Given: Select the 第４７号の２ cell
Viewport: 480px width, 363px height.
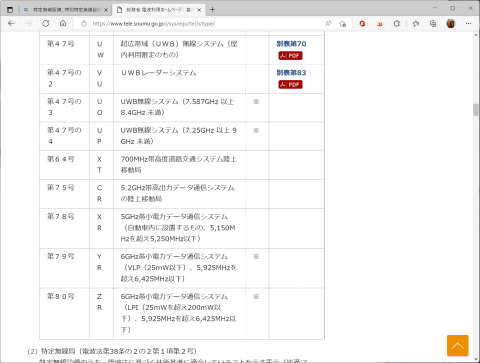Looking at the screenshot, I should coord(64,79).
